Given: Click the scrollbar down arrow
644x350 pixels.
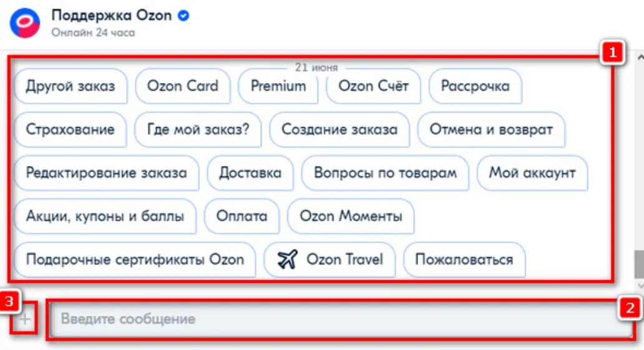Looking at the screenshot, I should (x=640, y=284).
